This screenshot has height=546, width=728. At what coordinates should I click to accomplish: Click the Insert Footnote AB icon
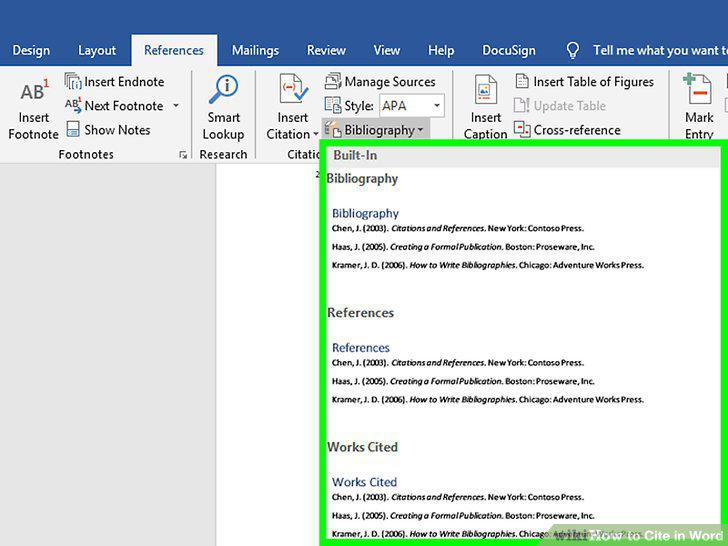(x=34, y=90)
